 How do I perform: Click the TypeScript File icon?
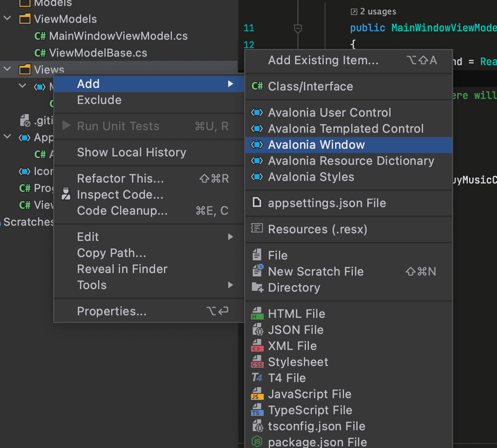[257, 410]
